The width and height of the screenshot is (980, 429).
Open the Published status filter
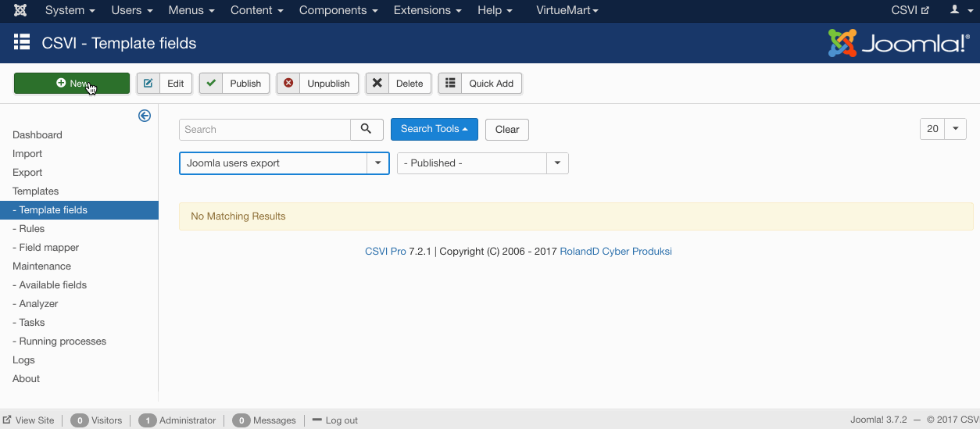483,163
